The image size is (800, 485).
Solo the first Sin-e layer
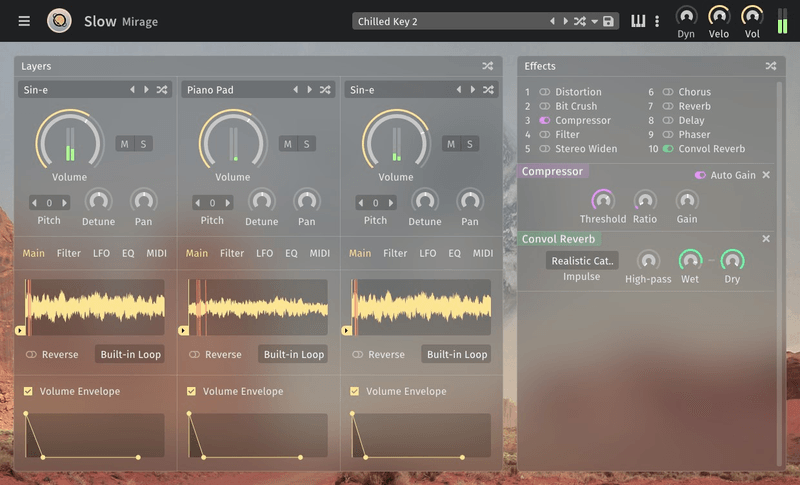[143, 144]
